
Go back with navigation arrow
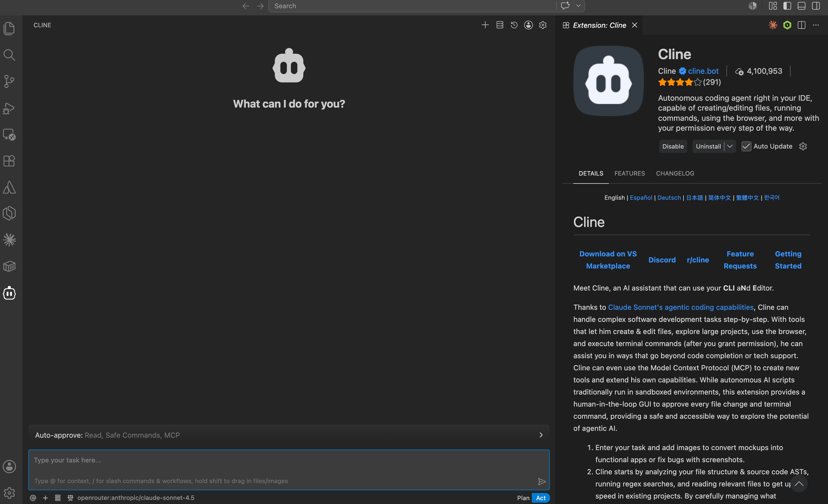pyautogui.click(x=246, y=6)
